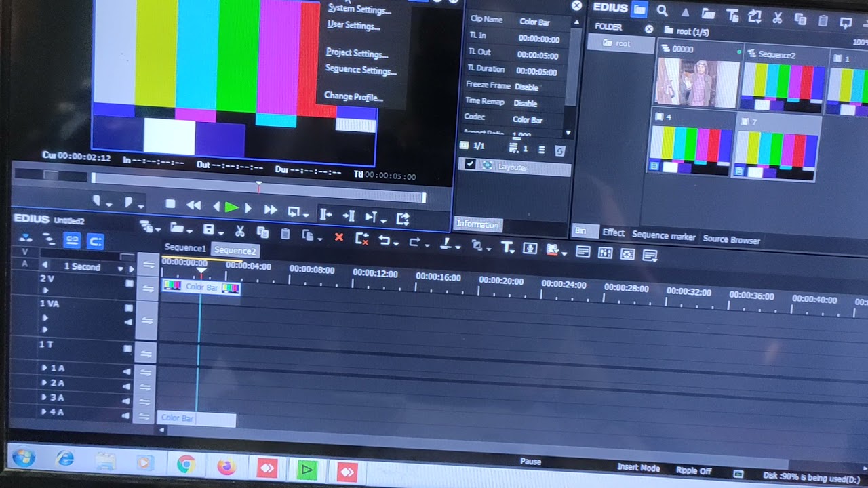The image size is (868, 488).
Task: Click the Copy icon on the timeline toolbar
Action: pyautogui.click(x=262, y=233)
